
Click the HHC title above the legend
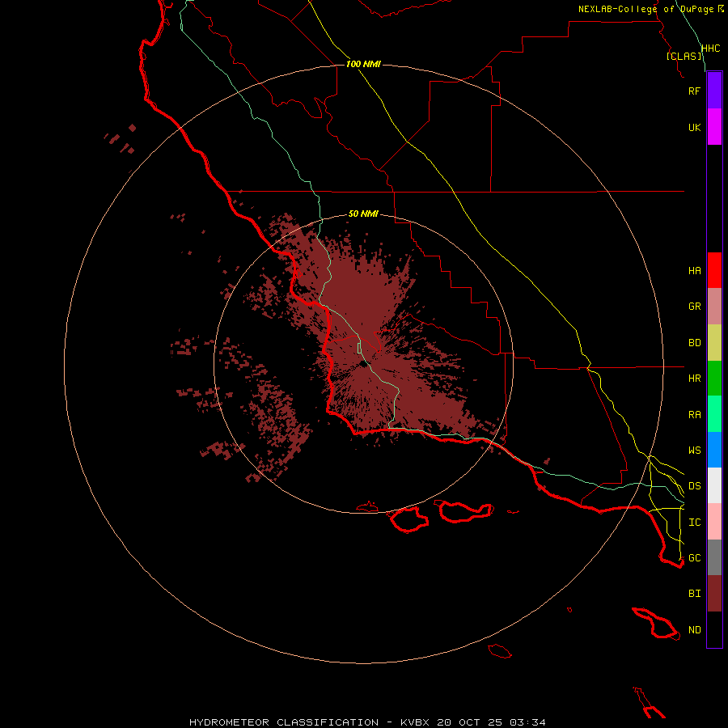pos(710,49)
